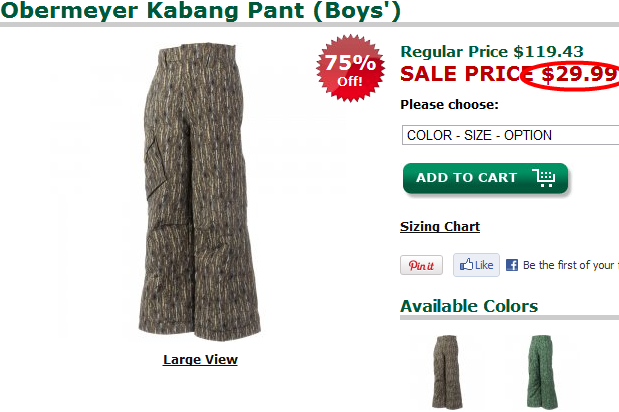Click the shopping cart icon in Add to Cart
This screenshot has height=412, width=619.
coord(544,178)
